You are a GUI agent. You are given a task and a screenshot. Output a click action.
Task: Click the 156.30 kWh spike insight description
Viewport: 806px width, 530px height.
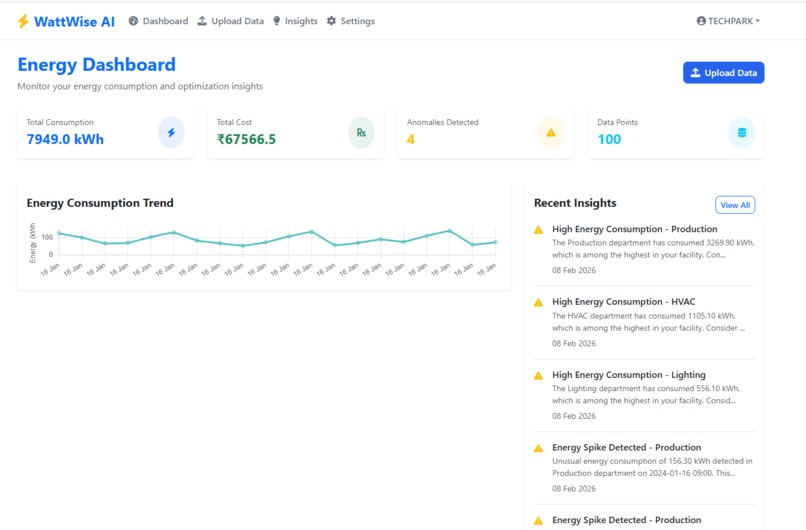652,467
